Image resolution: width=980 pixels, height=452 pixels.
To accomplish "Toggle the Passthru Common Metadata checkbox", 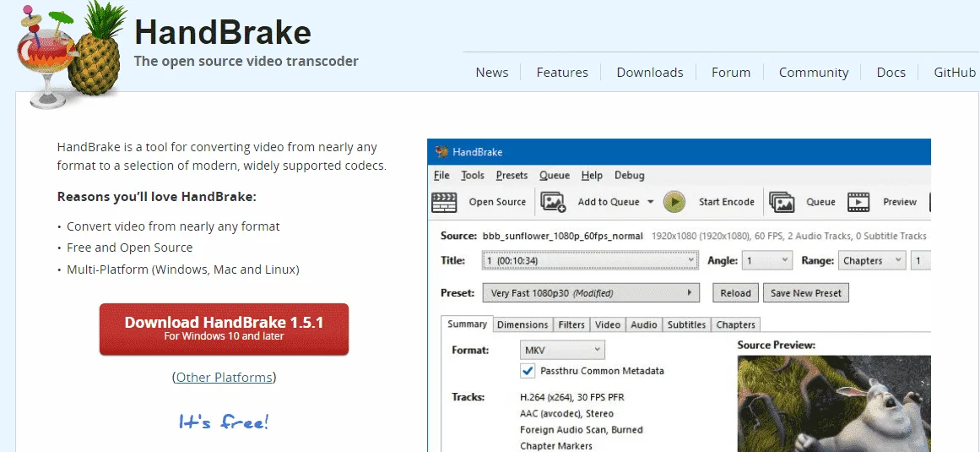I will click(x=528, y=371).
